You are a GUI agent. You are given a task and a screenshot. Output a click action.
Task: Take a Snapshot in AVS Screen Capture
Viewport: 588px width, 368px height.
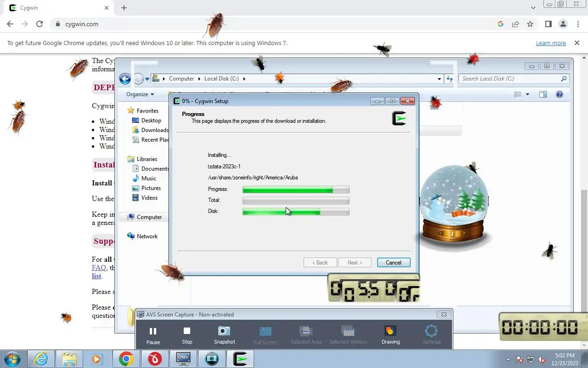point(224,335)
